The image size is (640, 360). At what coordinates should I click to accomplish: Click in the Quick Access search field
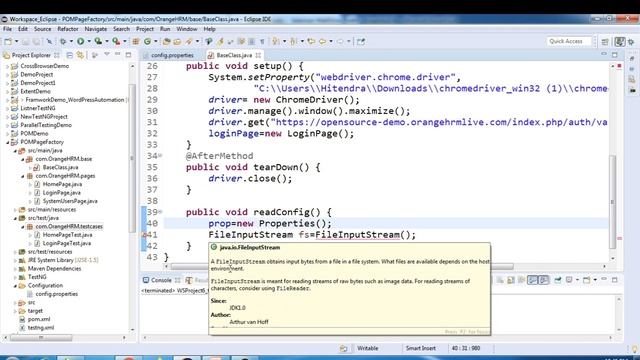click(x=569, y=41)
